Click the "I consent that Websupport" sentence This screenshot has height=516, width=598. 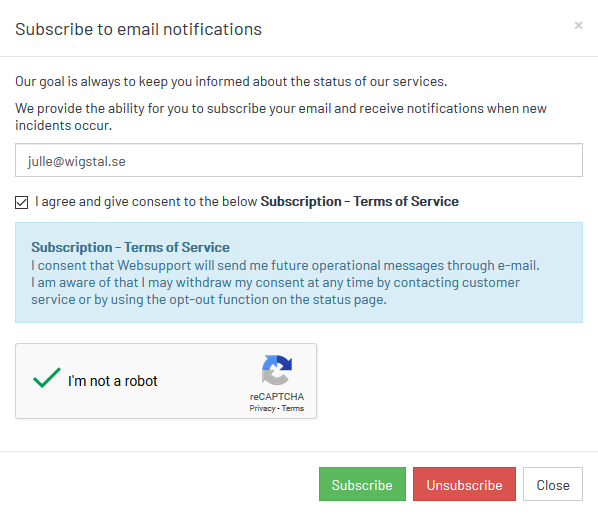[285, 265]
